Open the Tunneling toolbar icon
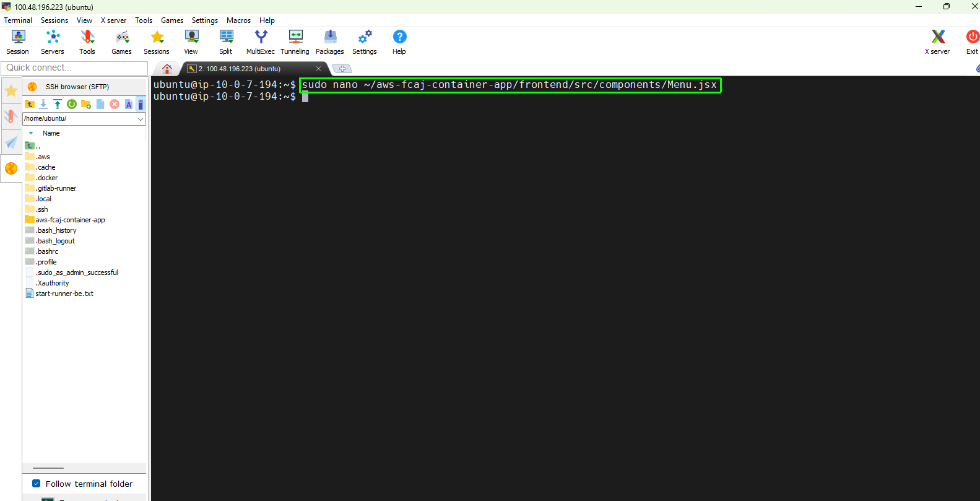Image resolution: width=980 pixels, height=501 pixels. [x=295, y=42]
